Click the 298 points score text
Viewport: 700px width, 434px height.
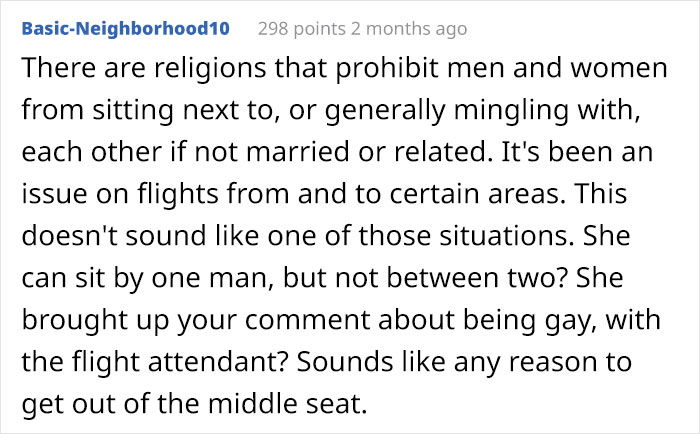coord(302,29)
